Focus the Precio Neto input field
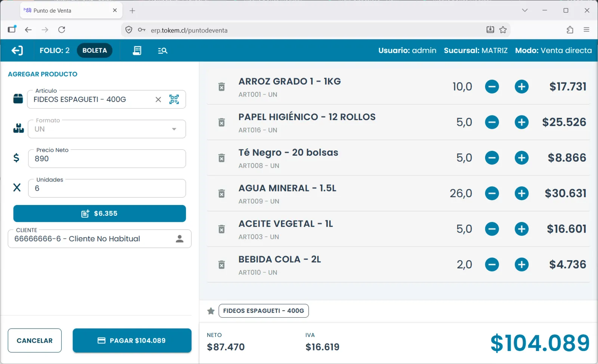 [107, 159]
